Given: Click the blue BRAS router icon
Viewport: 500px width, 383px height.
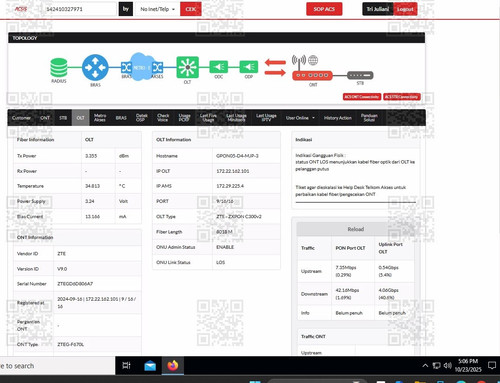Looking at the screenshot, I should point(95,68).
